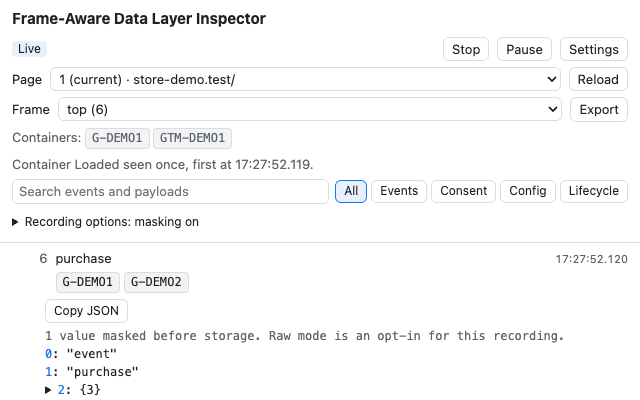Viewport: 640px width, 400px height.
Task: Pause the data layer recording
Action: point(524,49)
